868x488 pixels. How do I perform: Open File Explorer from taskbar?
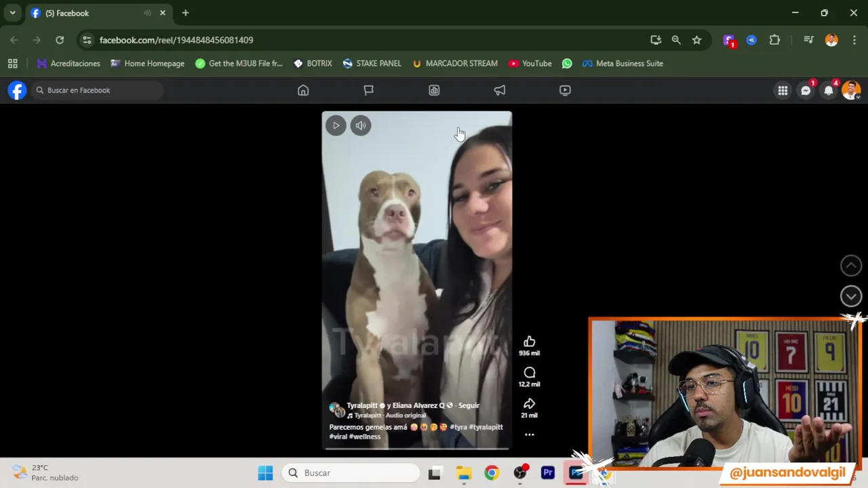click(x=463, y=473)
